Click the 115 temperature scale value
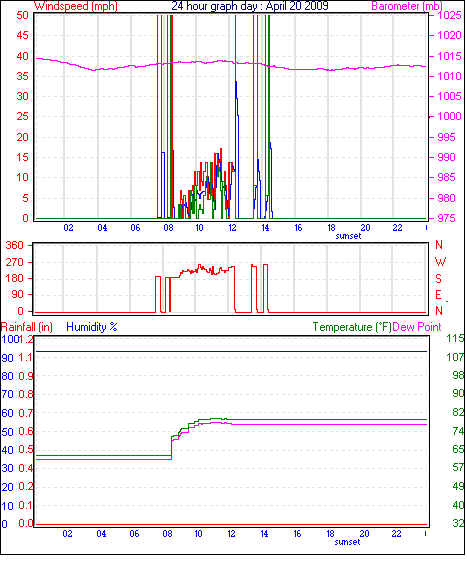Screen dimensions: 467x566 point(455,338)
